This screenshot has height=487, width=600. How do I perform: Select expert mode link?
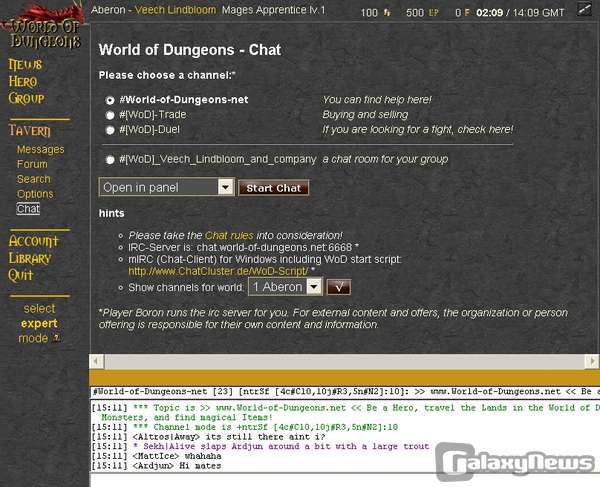coord(39,323)
